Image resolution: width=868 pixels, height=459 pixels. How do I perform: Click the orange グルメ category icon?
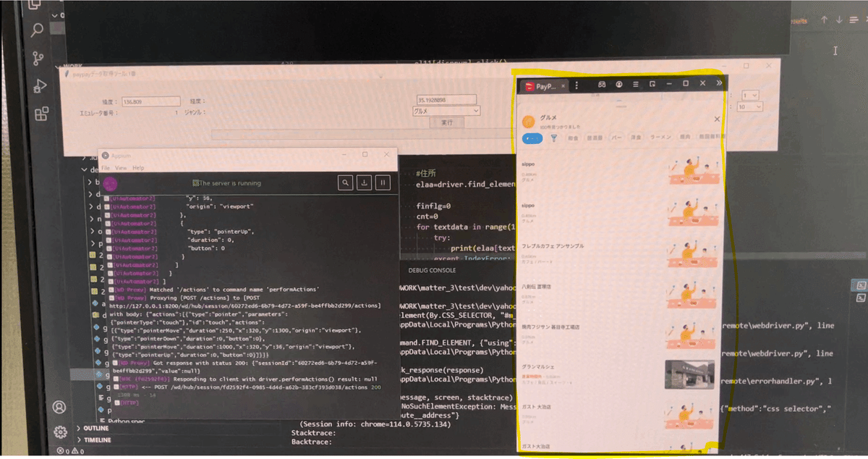point(529,121)
